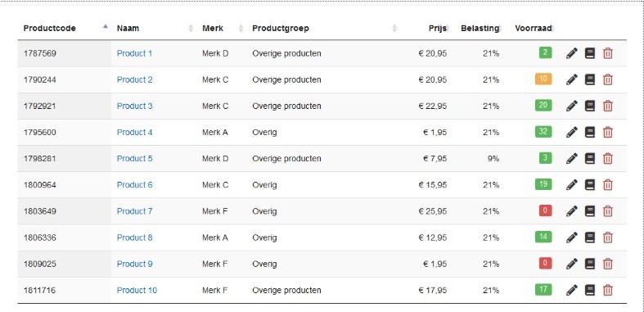Open book icon in Product 6 row

pos(590,185)
